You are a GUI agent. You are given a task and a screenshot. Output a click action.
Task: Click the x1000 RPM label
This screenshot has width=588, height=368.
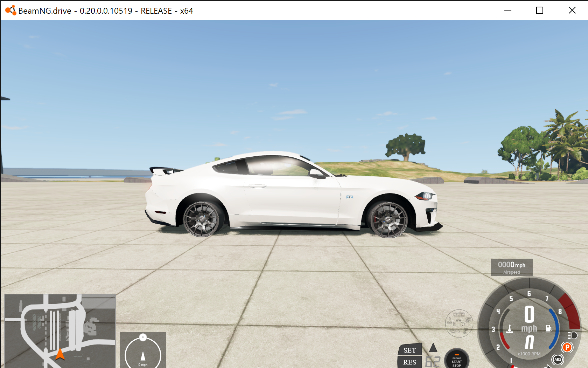(x=529, y=354)
